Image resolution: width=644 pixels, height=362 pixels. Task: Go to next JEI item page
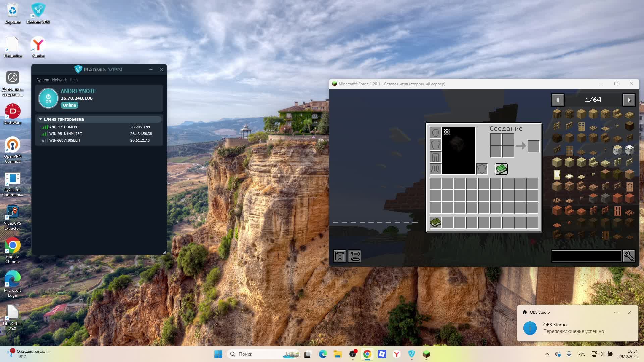pyautogui.click(x=629, y=100)
